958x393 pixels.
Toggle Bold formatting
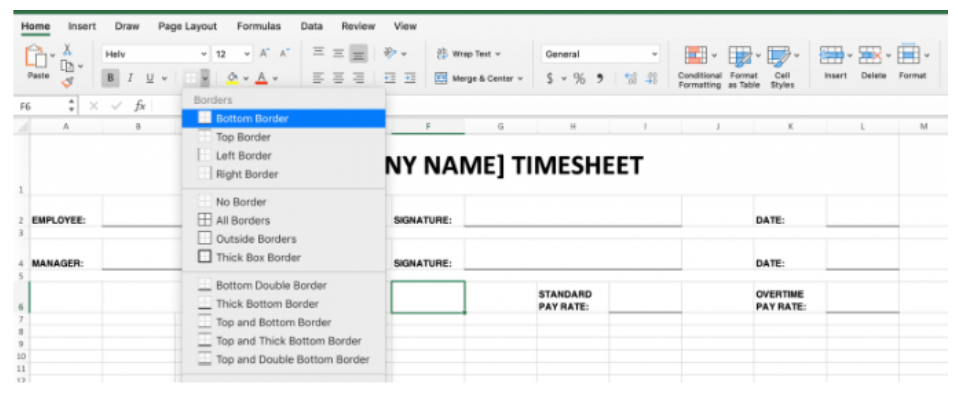coord(111,78)
